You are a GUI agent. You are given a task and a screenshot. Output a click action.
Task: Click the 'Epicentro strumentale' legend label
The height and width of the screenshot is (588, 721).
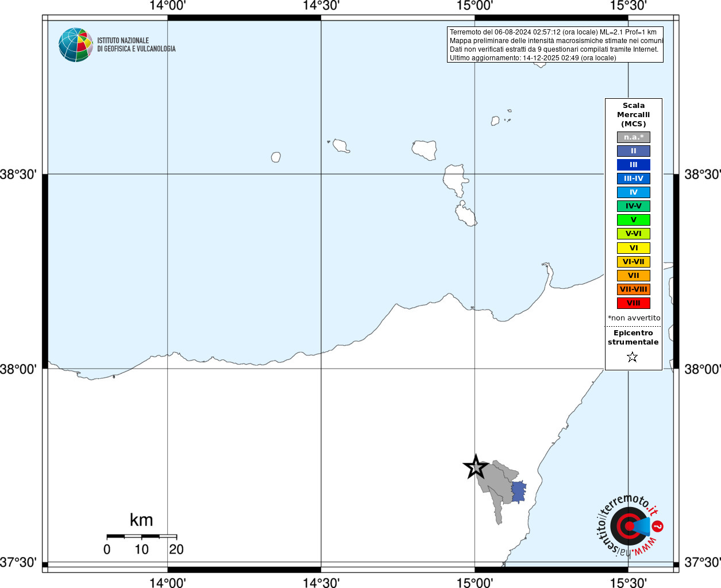point(633,338)
